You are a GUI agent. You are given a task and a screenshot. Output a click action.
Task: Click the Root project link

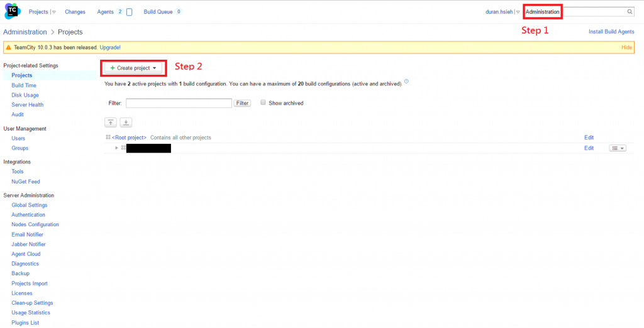pos(130,138)
